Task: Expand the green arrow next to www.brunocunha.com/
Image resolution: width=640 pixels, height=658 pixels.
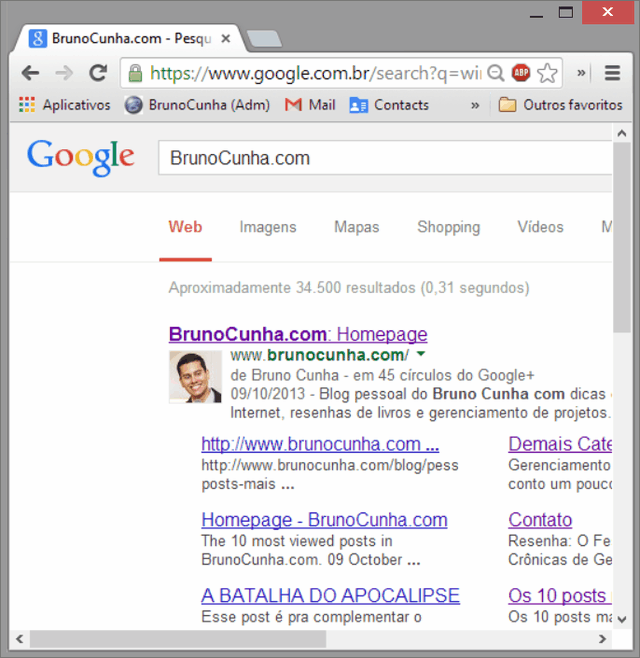Action: tap(421, 354)
